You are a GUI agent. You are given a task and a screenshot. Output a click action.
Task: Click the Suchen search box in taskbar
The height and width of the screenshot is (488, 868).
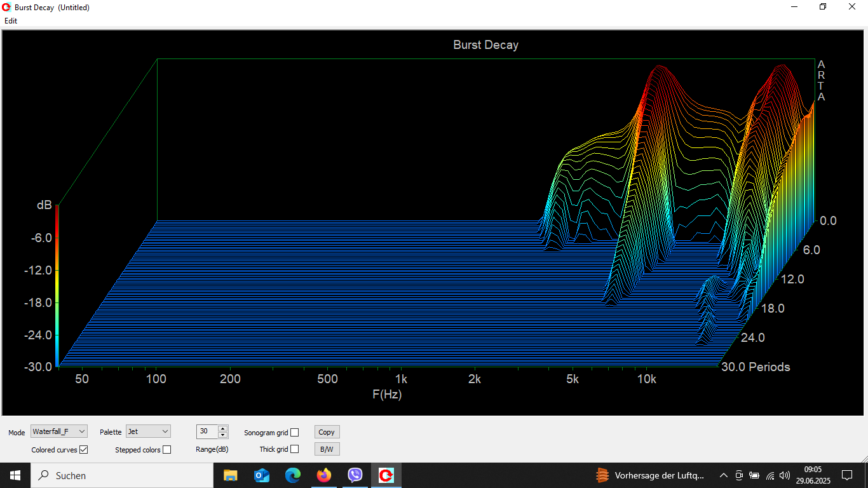coord(122,475)
